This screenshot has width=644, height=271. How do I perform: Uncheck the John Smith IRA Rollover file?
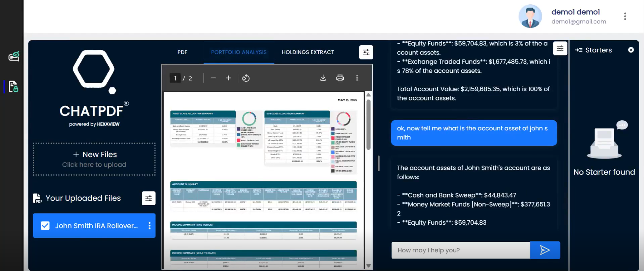click(x=45, y=226)
